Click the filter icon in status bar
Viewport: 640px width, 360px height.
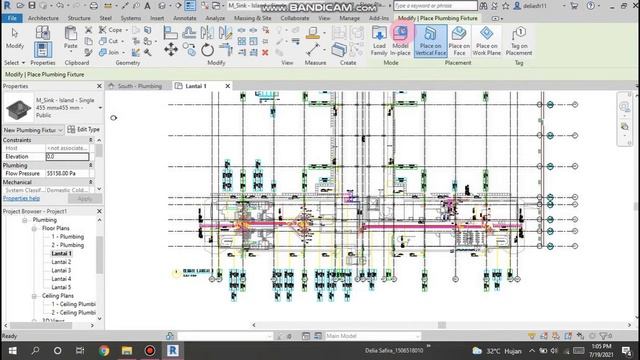603,336
